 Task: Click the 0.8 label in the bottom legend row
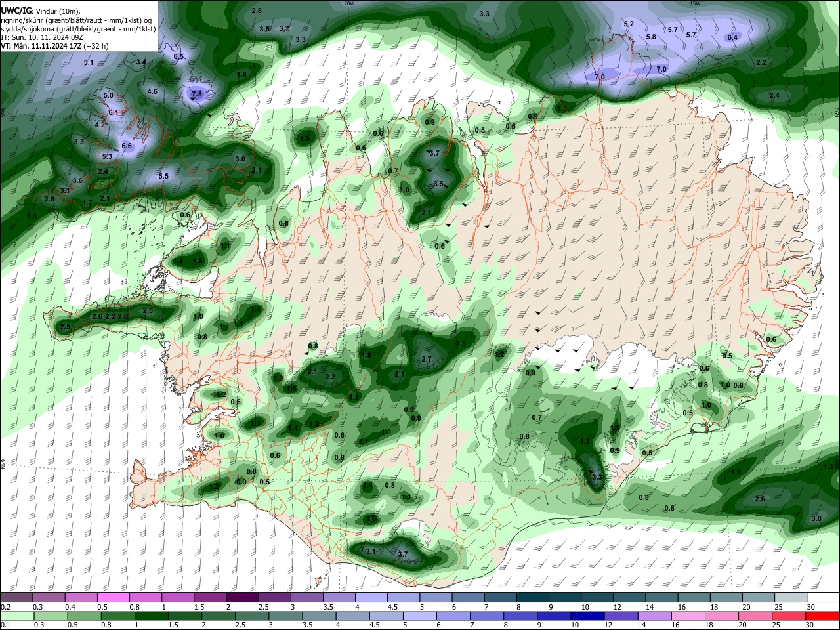105,625
